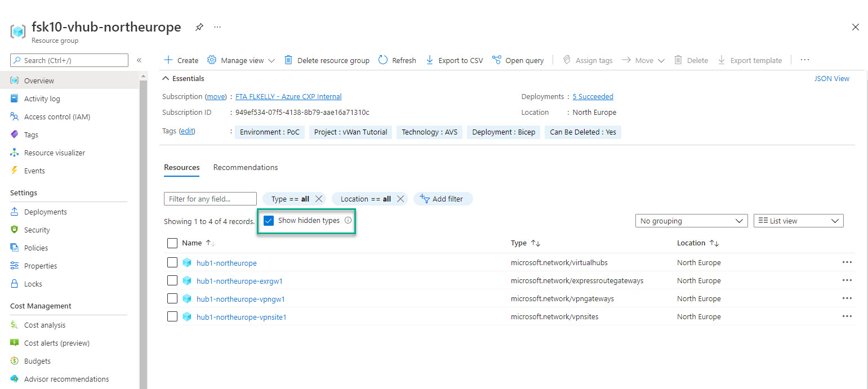Open the Manage view menu

click(x=241, y=60)
